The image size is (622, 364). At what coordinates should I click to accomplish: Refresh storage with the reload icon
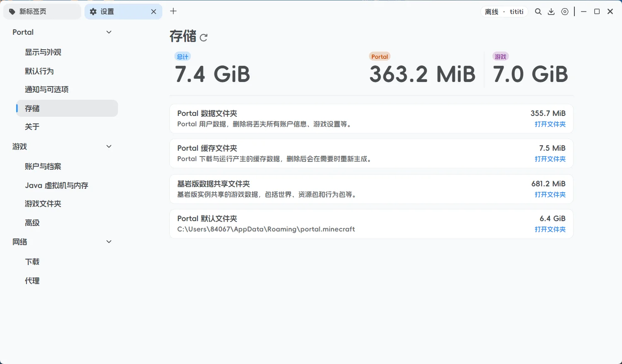(x=203, y=38)
